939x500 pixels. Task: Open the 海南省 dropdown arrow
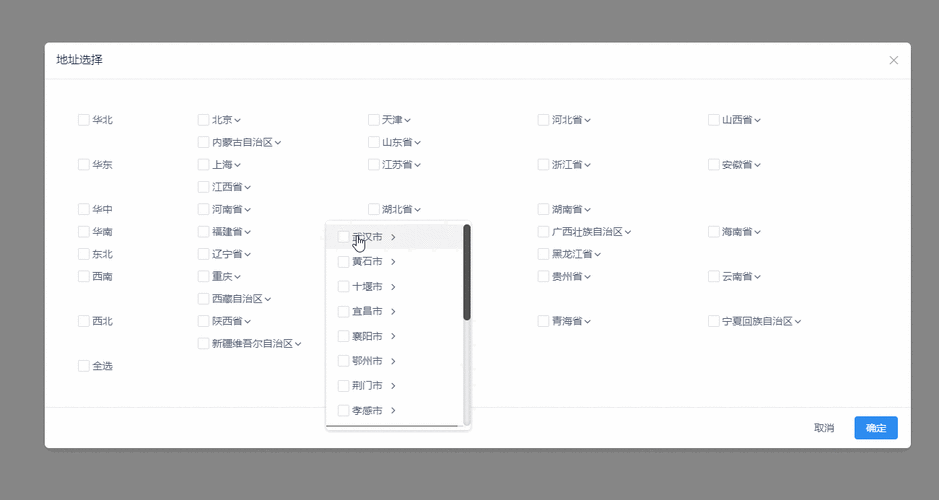[x=758, y=232]
